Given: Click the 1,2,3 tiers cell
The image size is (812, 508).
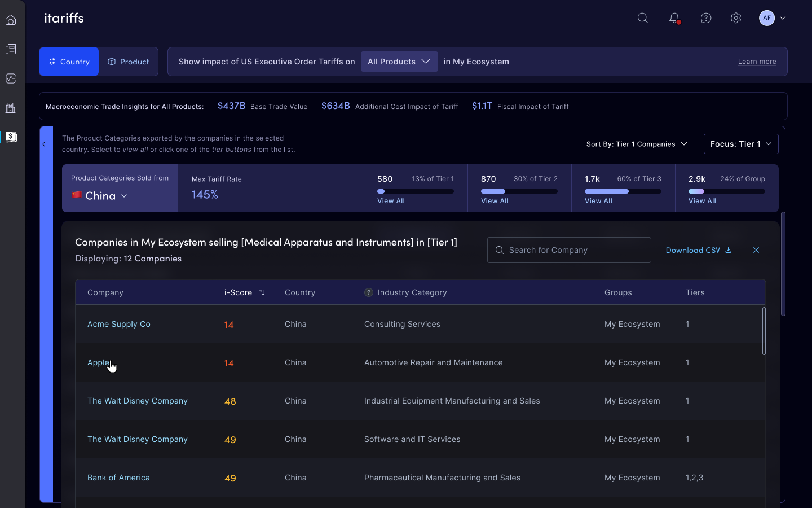Looking at the screenshot, I should (694, 478).
